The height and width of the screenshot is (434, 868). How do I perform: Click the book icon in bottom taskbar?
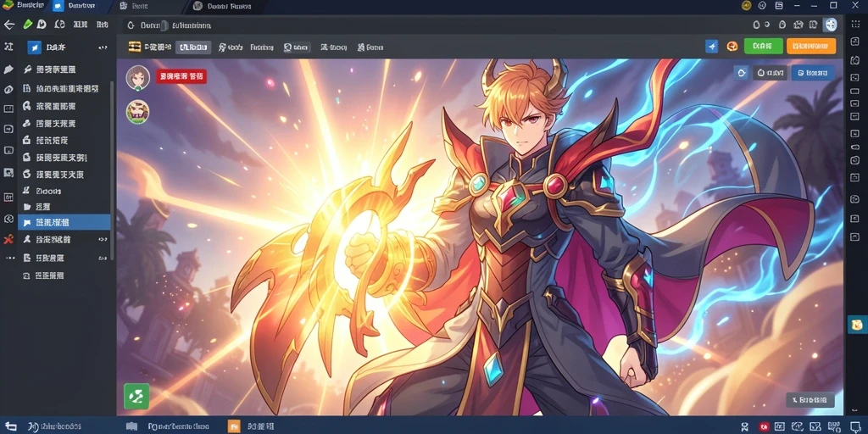tap(131, 426)
